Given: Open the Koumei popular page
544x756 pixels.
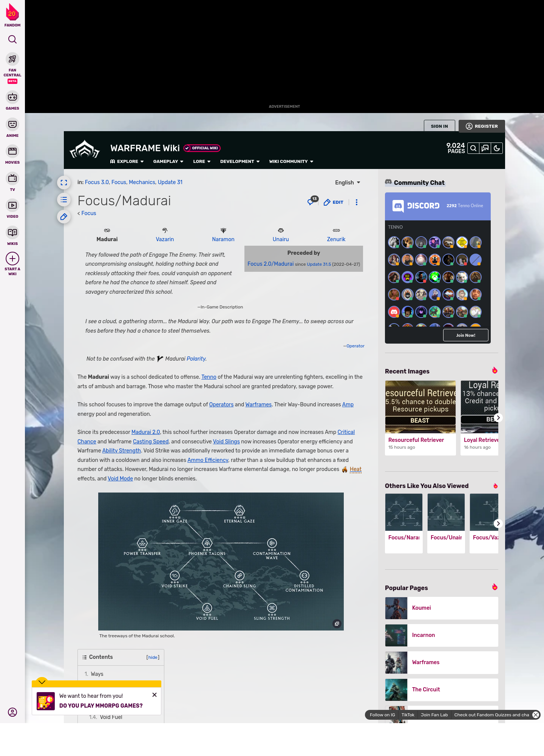Looking at the screenshot, I should tap(442, 608).
